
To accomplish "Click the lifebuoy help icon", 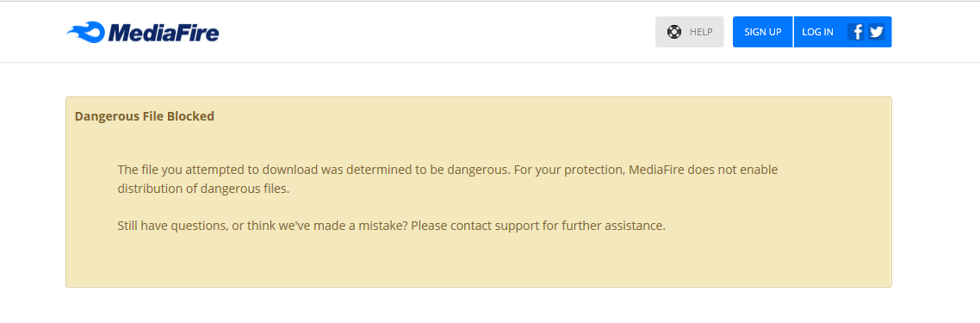I will point(673,32).
